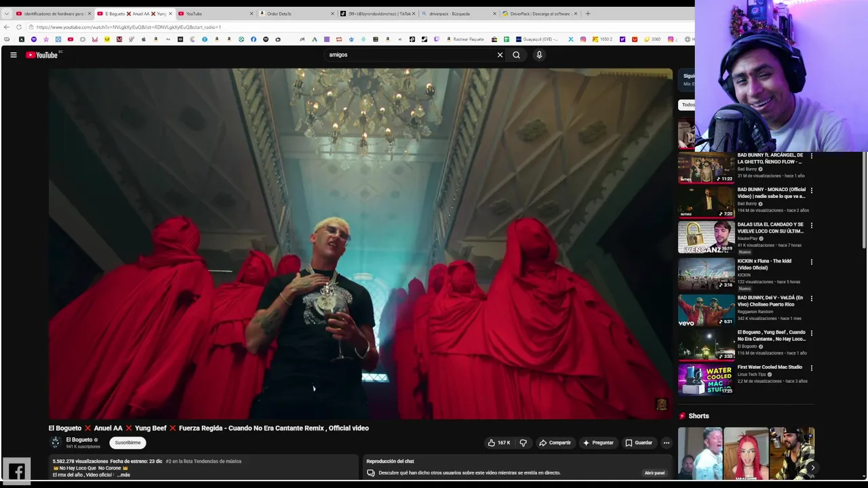Screen dimensions: 868x488
Task: Click the channel watermark in video corner
Action: point(662,405)
